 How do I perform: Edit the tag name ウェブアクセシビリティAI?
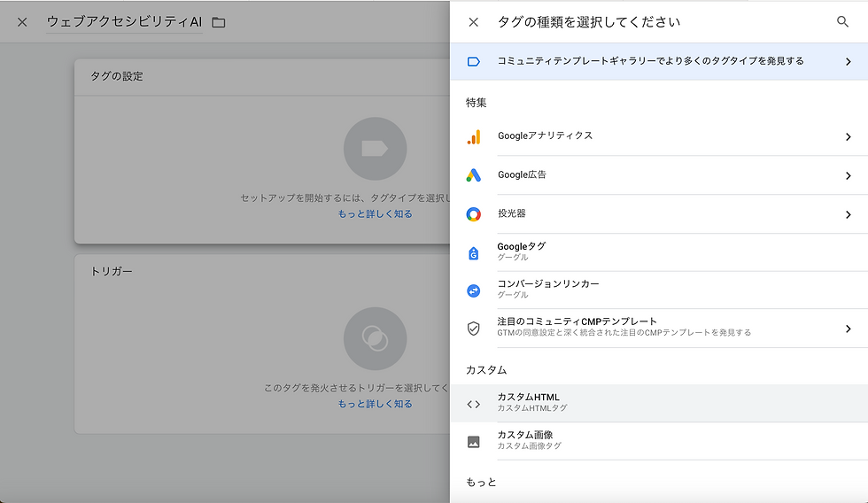click(x=124, y=22)
